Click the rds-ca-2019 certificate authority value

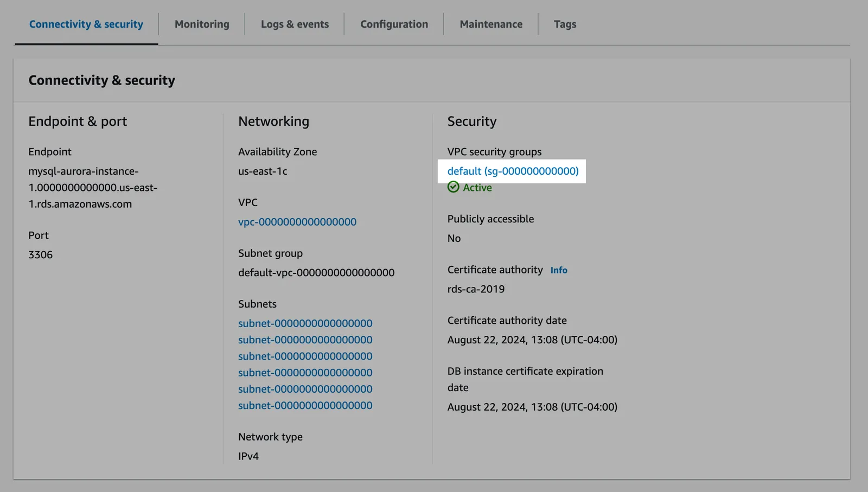click(x=476, y=289)
